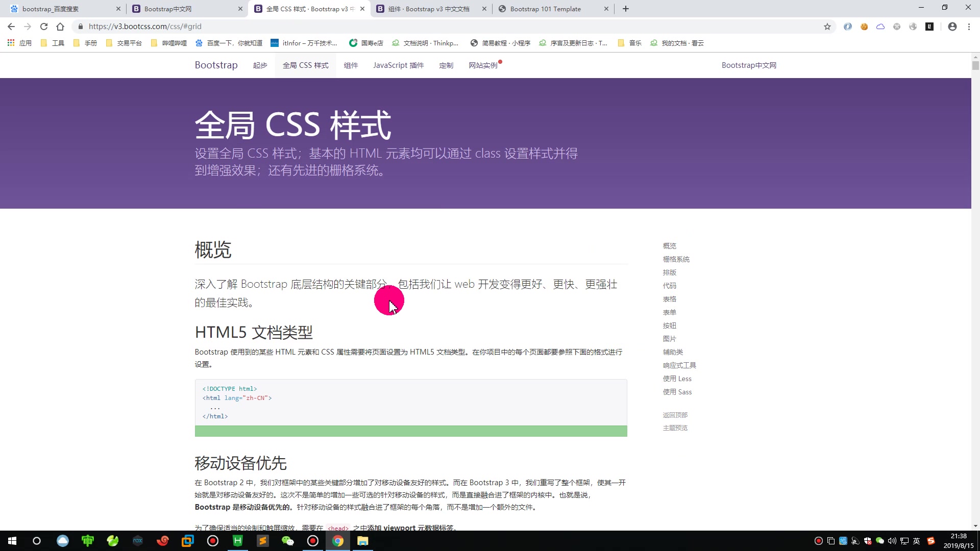Open the JavaScript 插件 nav item
Viewport: 980px width, 551px height.
click(398, 65)
